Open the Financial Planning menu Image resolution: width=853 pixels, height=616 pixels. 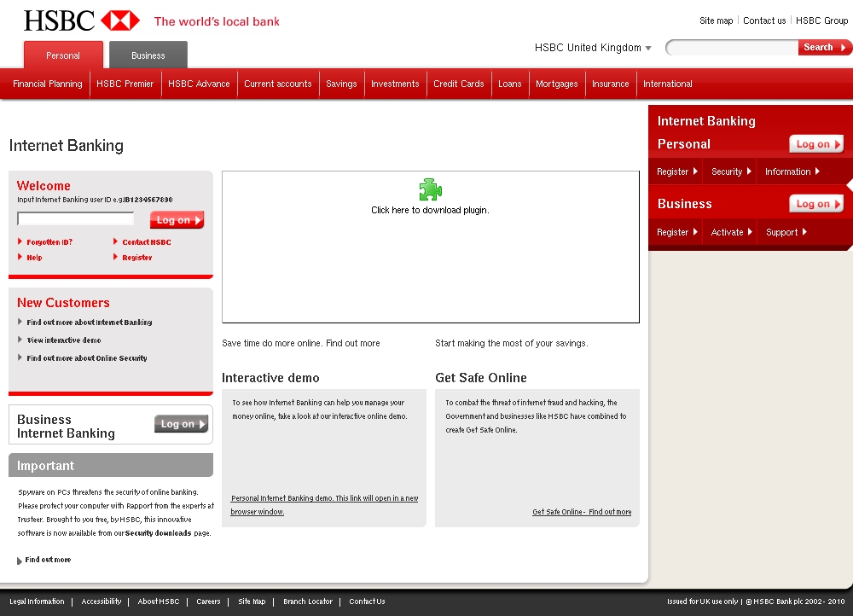pyautogui.click(x=47, y=84)
